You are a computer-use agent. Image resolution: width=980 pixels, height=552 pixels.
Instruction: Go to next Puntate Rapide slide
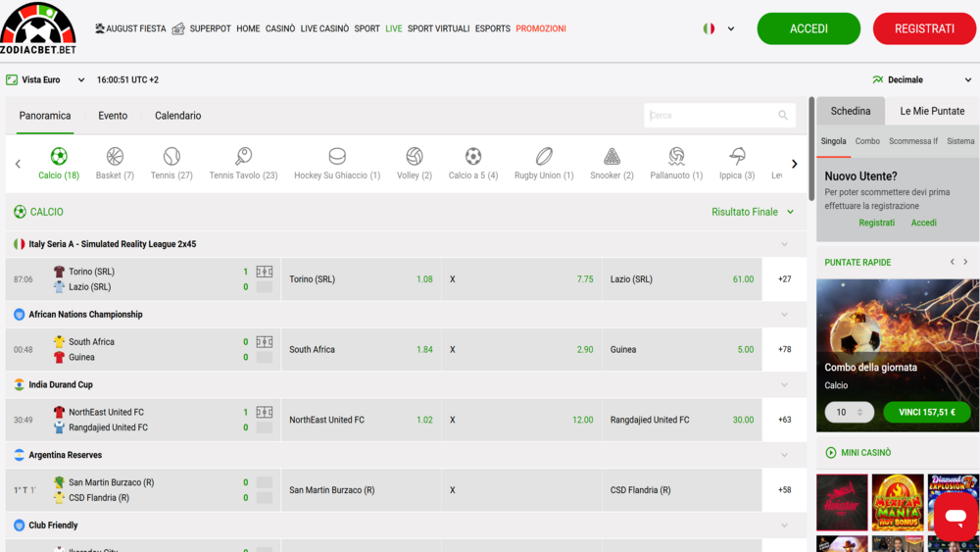point(965,262)
